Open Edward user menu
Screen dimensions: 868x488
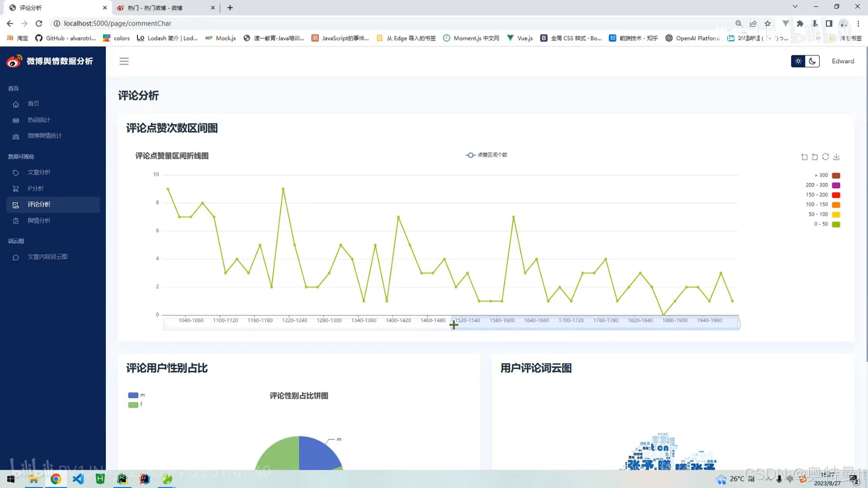[842, 61]
